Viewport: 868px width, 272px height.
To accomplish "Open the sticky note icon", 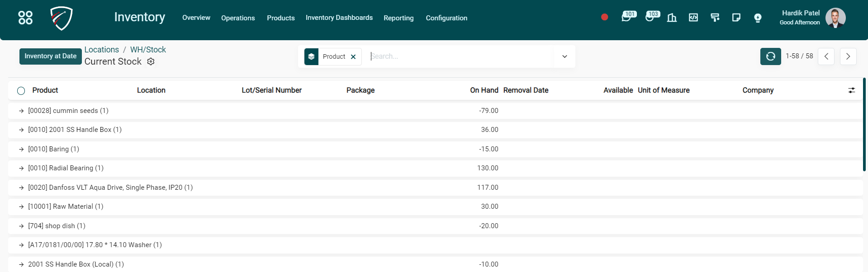I will (736, 18).
